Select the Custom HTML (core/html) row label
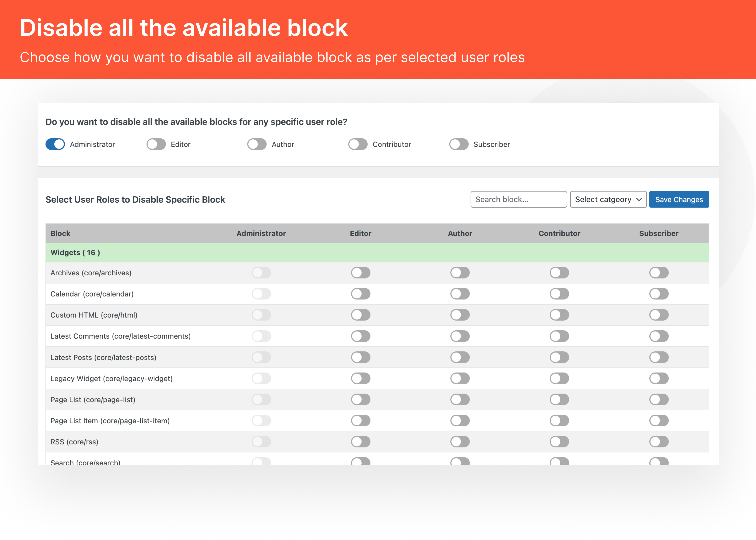756x540 pixels. (x=94, y=315)
